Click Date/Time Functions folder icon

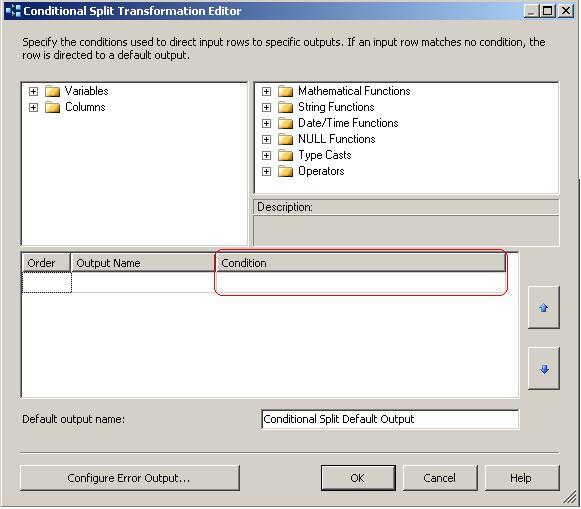coord(285,123)
